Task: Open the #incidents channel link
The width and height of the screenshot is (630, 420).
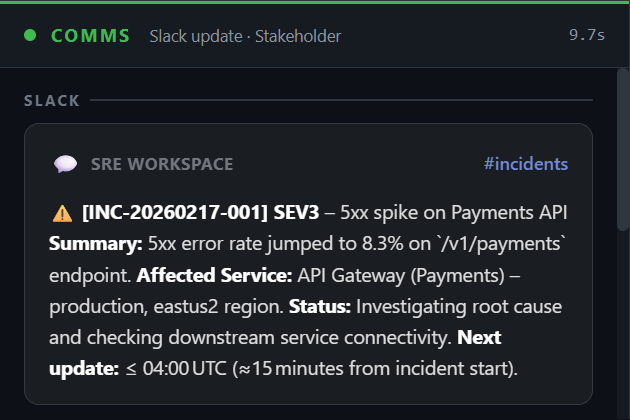Action: coord(526,164)
